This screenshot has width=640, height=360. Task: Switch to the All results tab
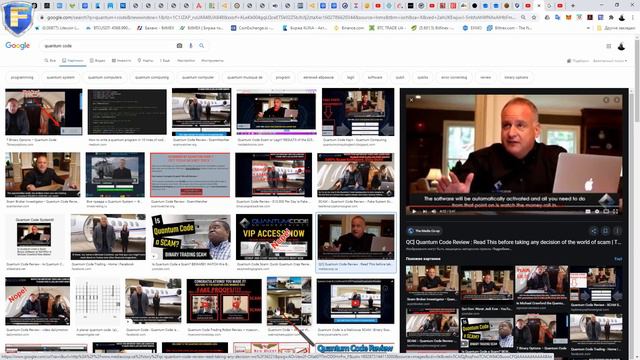pyautogui.click(x=50, y=60)
